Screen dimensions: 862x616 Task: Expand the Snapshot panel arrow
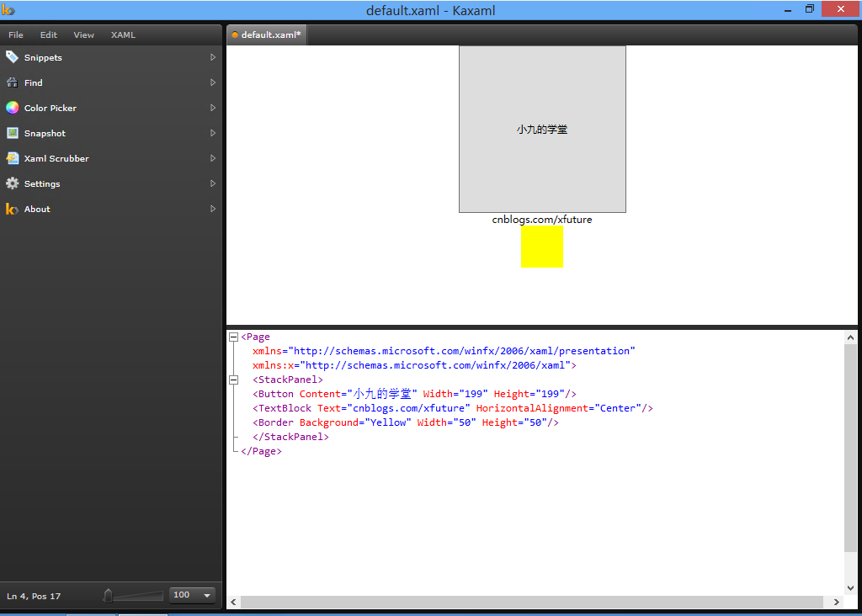(x=213, y=133)
